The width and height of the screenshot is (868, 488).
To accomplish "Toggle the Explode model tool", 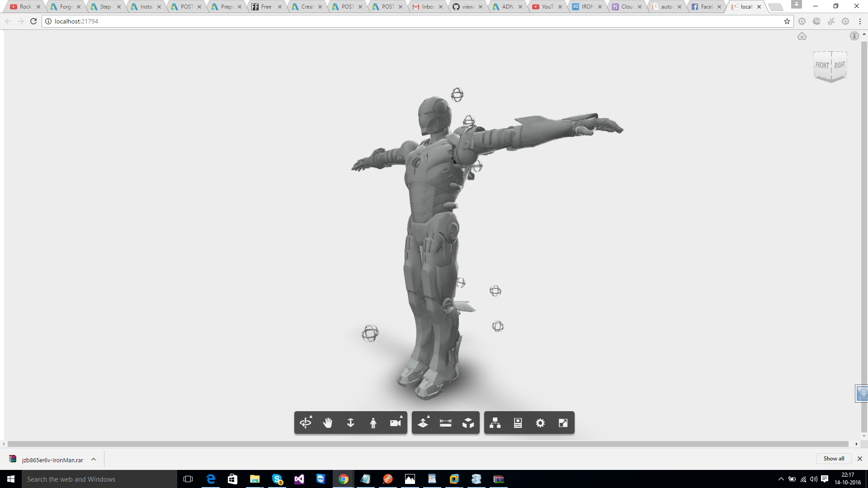I will click(x=468, y=423).
